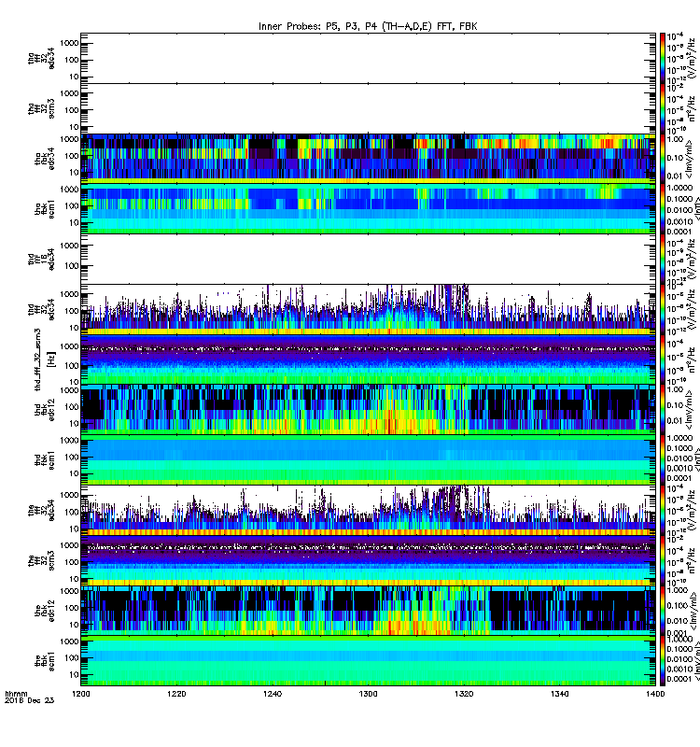700x747 pixels.
Task: Click the '1340' time axis label
Action: [x=559, y=694]
